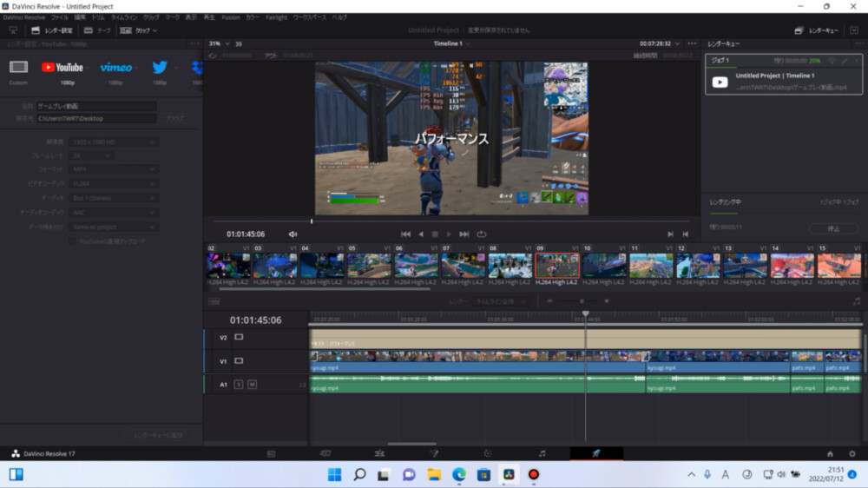Screen dimensions: 868x488
Task: Solo the A1 audio track
Action: coord(239,385)
